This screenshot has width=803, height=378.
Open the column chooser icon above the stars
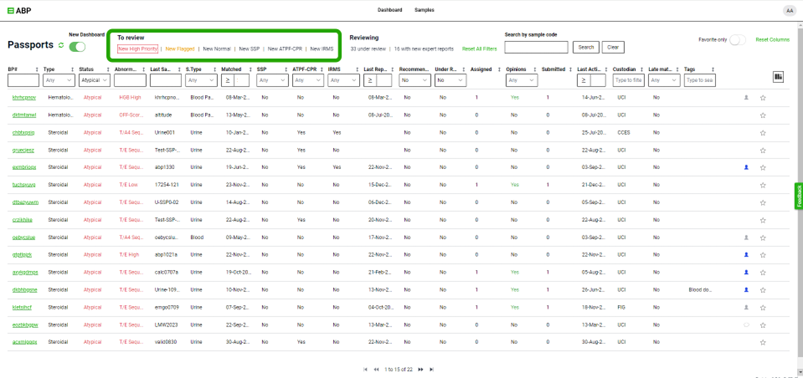(778, 77)
